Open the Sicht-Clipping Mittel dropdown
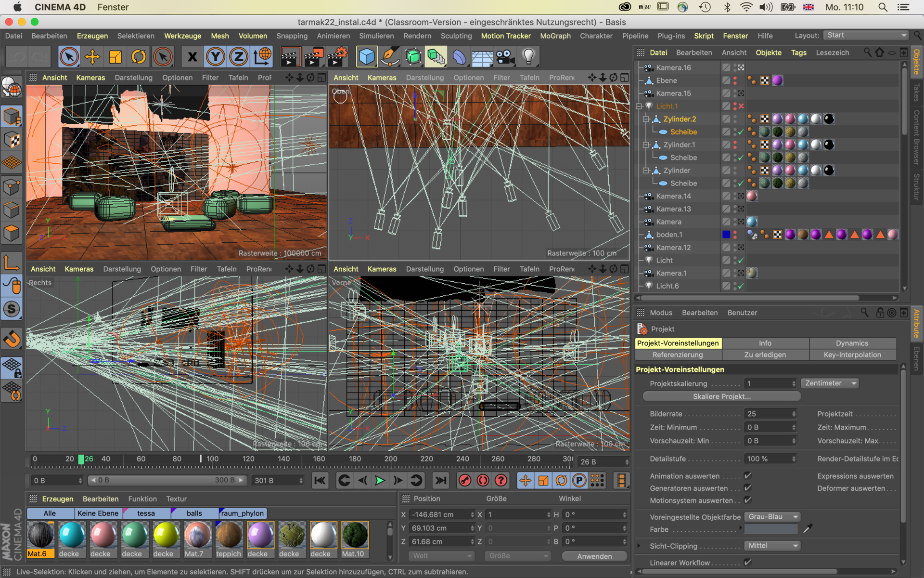 click(772, 545)
